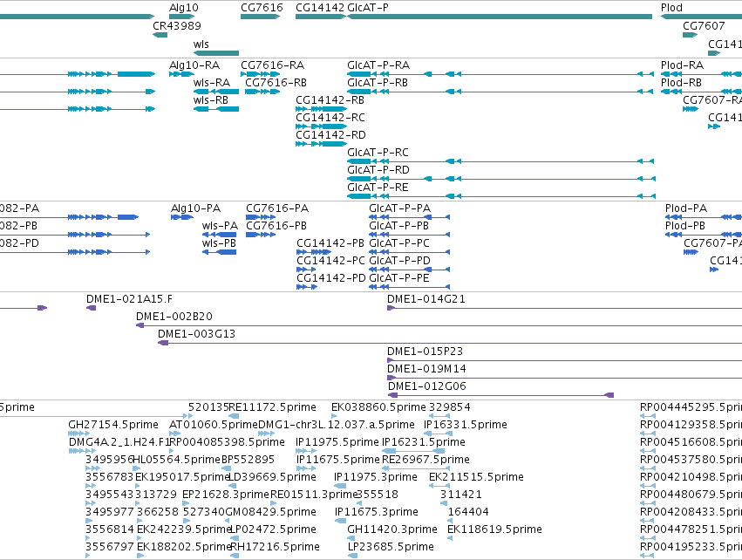Click the GH27154.5prime EST label
The image size is (742, 560).
(113, 425)
